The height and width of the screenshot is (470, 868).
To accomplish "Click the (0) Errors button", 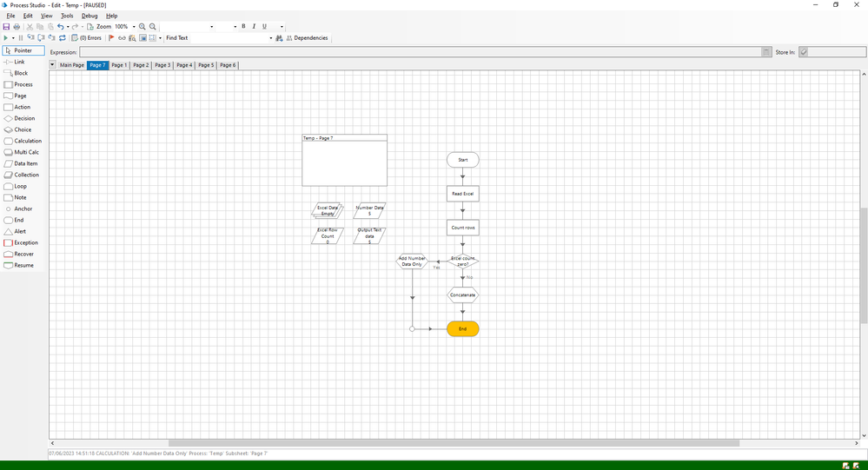I will pos(87,38).
